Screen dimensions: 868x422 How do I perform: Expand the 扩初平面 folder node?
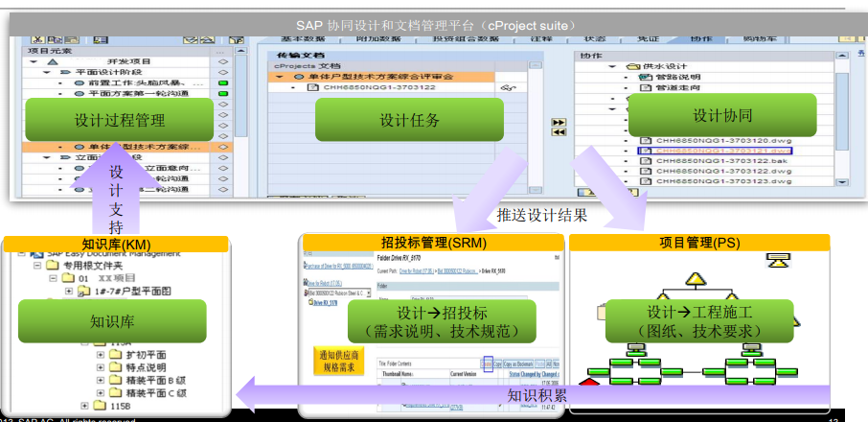click(101, 355)
